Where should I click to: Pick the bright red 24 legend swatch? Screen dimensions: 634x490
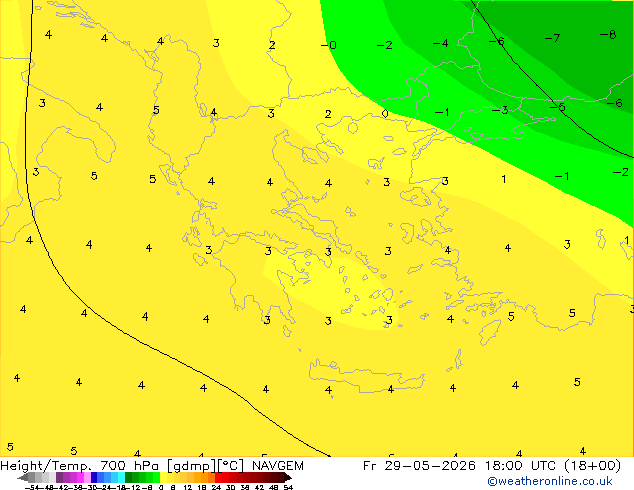click(x=218, y=477)
